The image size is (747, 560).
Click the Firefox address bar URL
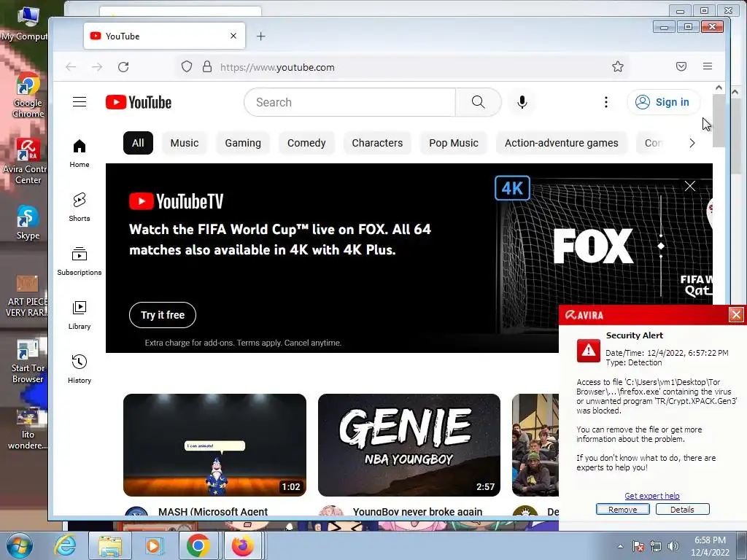point(277,67)
